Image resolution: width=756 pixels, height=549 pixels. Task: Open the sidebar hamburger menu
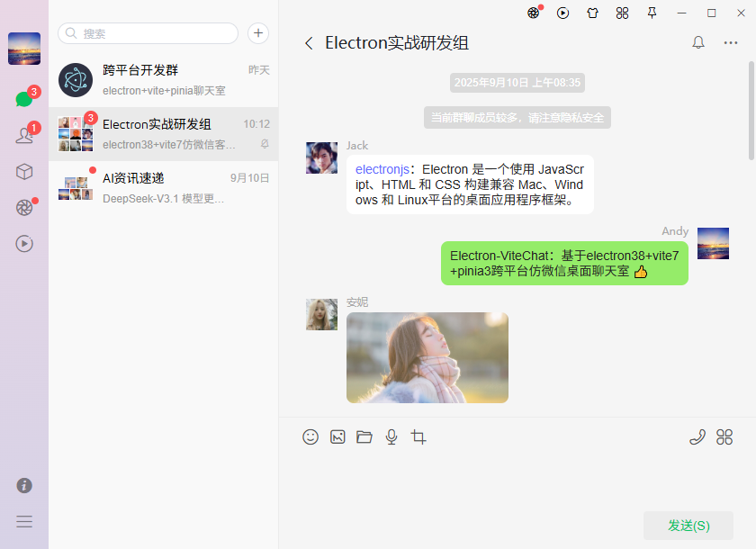[x=23, y=521]
